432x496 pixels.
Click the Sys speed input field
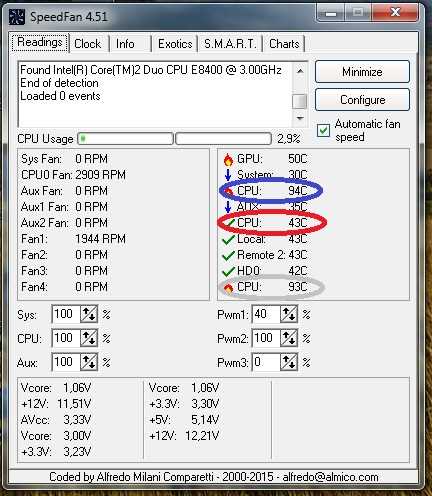click(66, 314)
